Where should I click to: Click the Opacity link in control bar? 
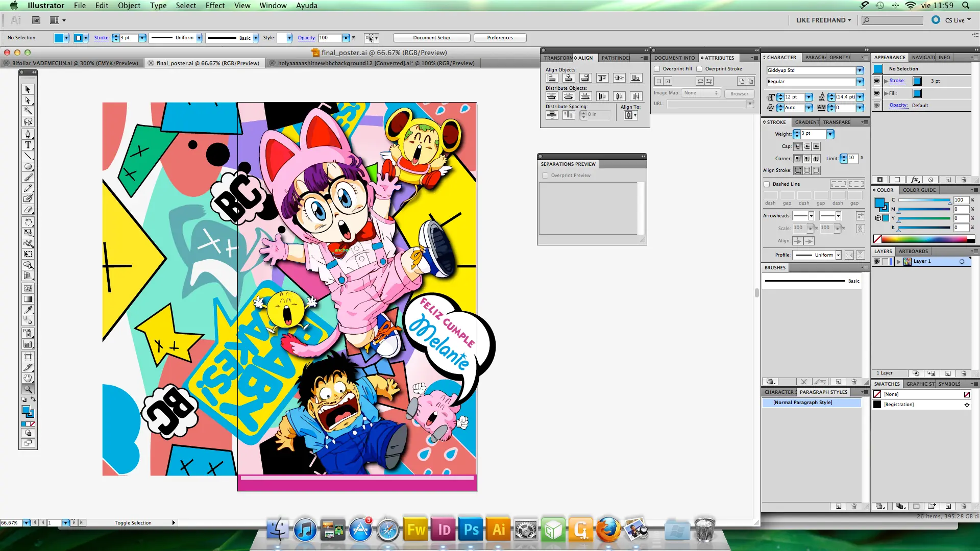click(x=306, y=38)
